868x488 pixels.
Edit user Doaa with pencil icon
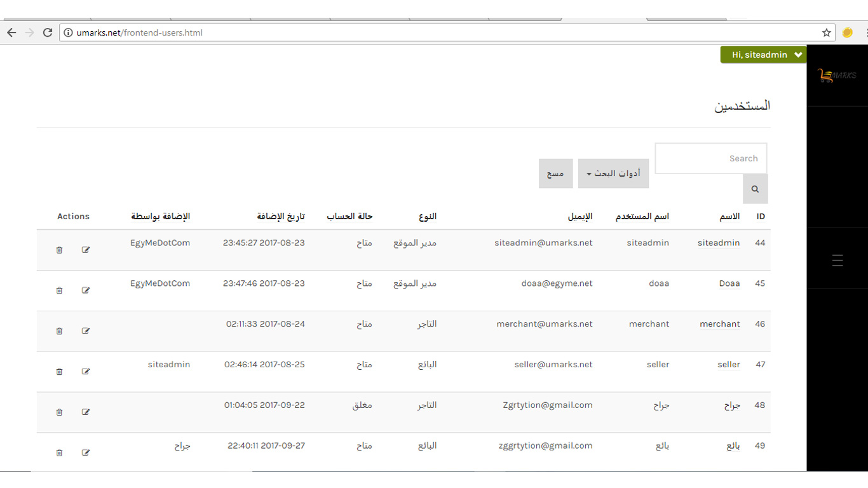tap(86, 290)
